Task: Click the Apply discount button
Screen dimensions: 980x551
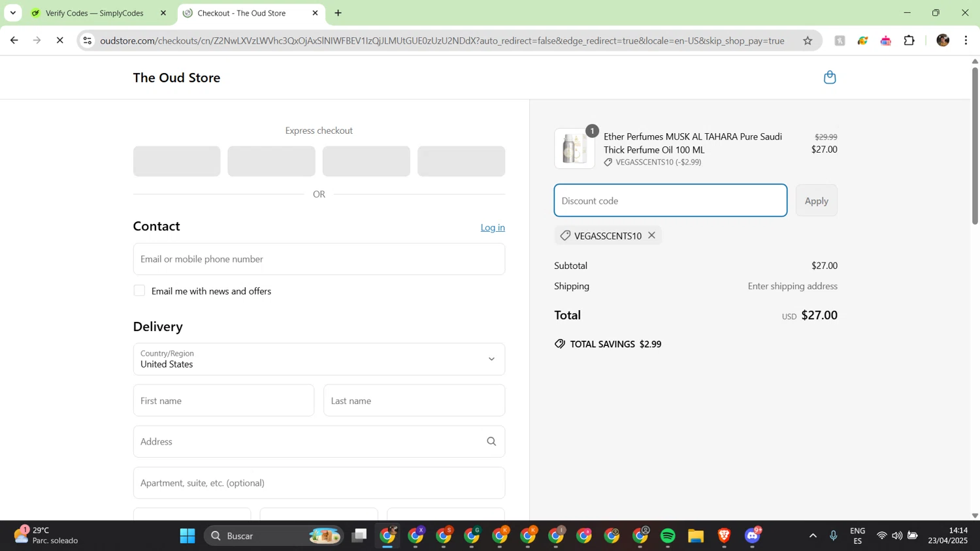Action: click(x=816, y=200)
